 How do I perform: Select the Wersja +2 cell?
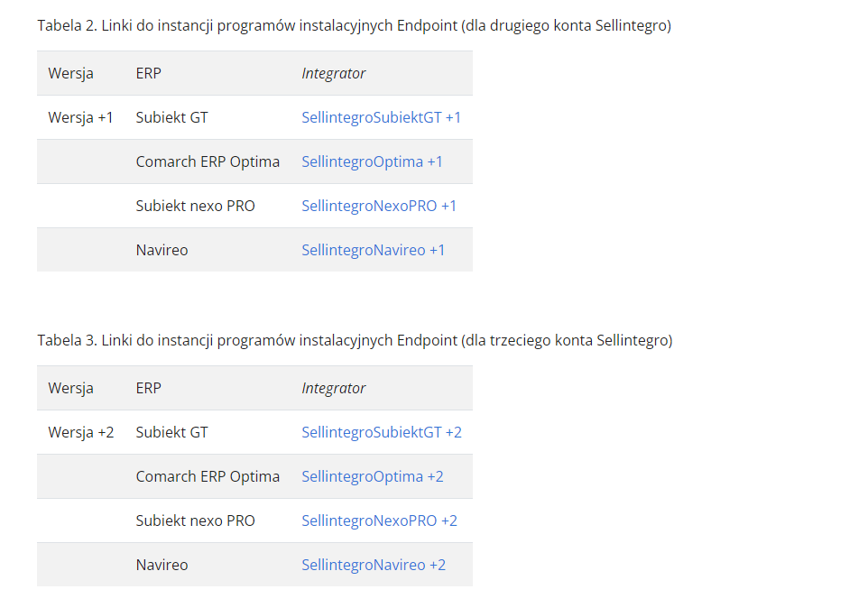(81, 432)
